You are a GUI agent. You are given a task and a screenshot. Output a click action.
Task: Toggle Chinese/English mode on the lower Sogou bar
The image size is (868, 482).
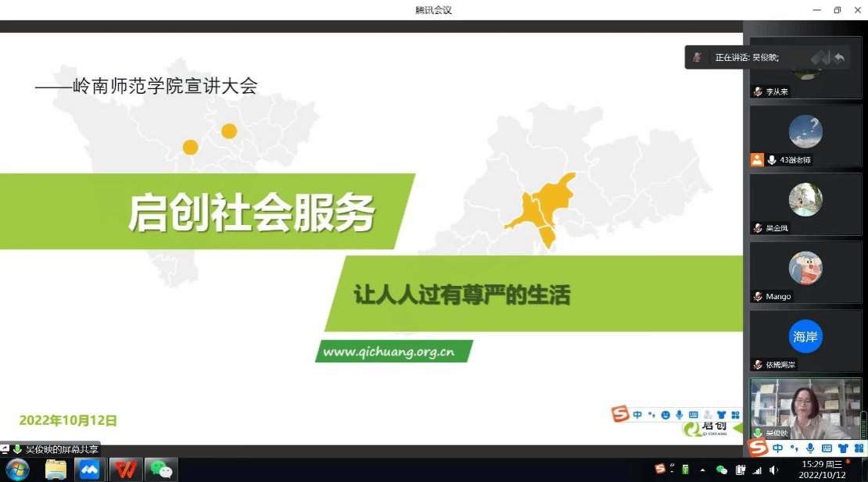point(777,448)
